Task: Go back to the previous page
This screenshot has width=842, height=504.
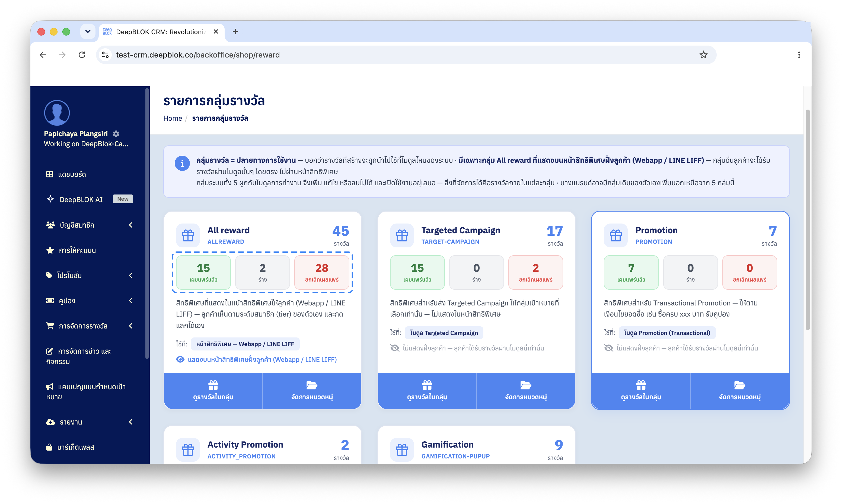Action: [x=43, y=55]
